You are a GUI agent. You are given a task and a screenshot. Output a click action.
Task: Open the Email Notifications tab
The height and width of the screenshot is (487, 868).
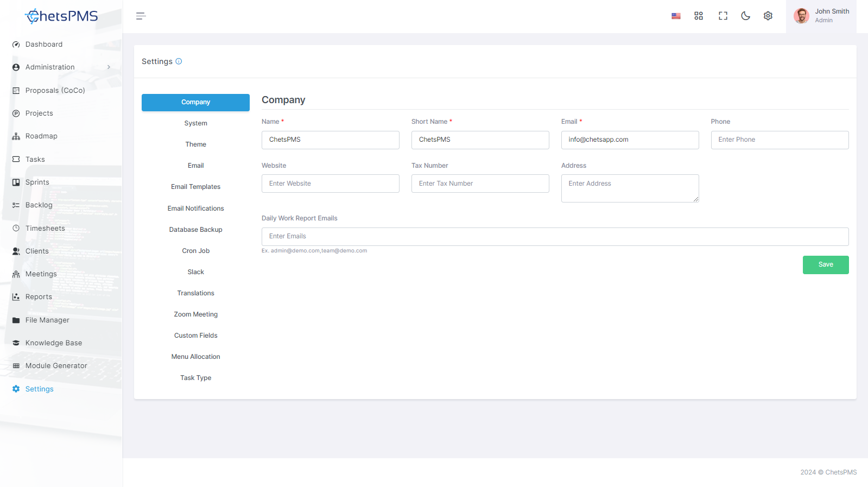tap(195, 209)
